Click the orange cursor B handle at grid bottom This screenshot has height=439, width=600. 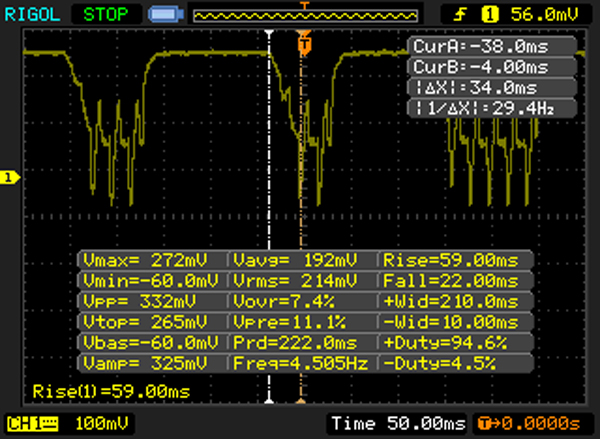pos(301,400)
